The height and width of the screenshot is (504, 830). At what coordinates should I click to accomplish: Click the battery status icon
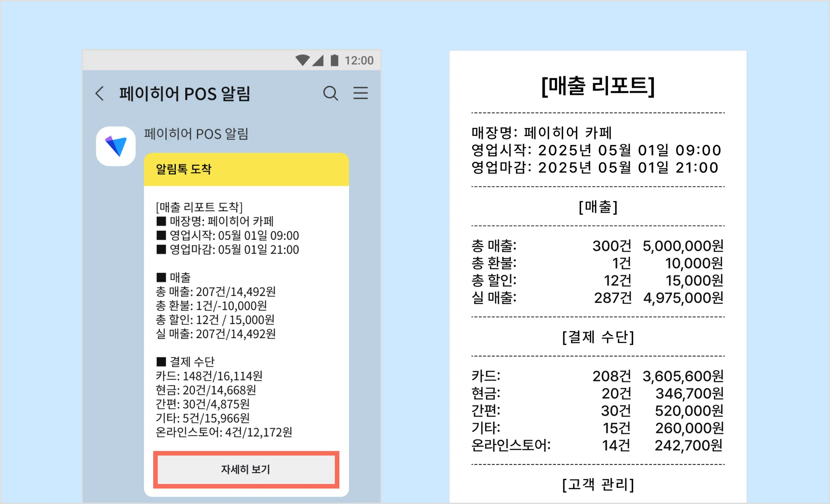tap(334, 60)
